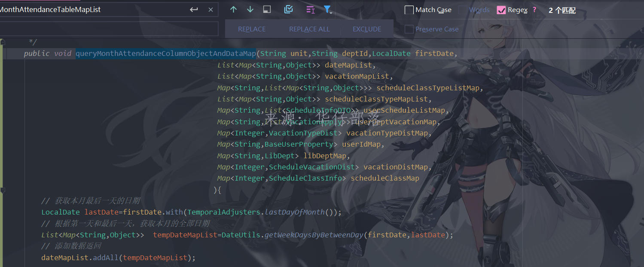Click the REPLACE ALL button
The image size is (644, 267).
click(309, 29)
